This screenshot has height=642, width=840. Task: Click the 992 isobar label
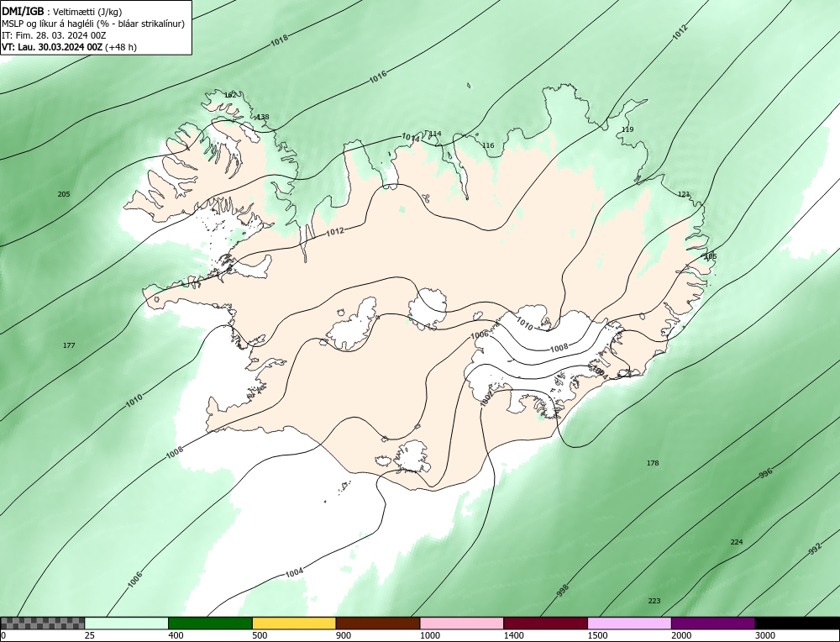pos(815,550)
